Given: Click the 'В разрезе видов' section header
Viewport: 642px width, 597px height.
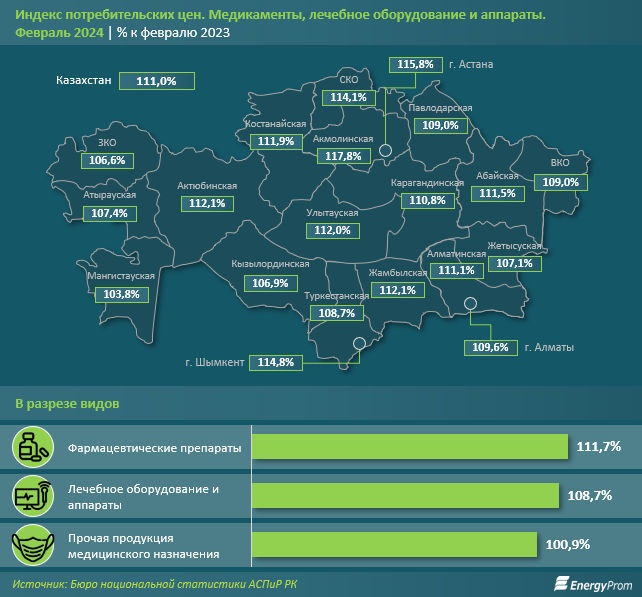Looking at the screenshot, I should [67, 403].
